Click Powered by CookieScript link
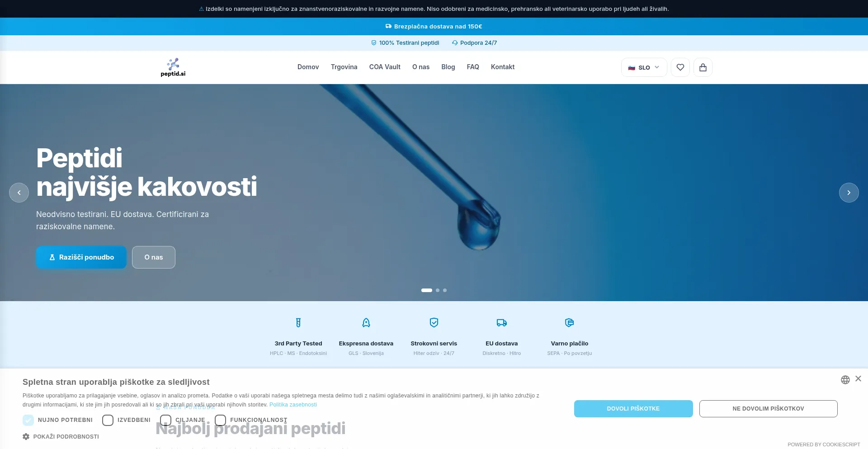This screenshot has width=868, height=449. click(824, 444)
